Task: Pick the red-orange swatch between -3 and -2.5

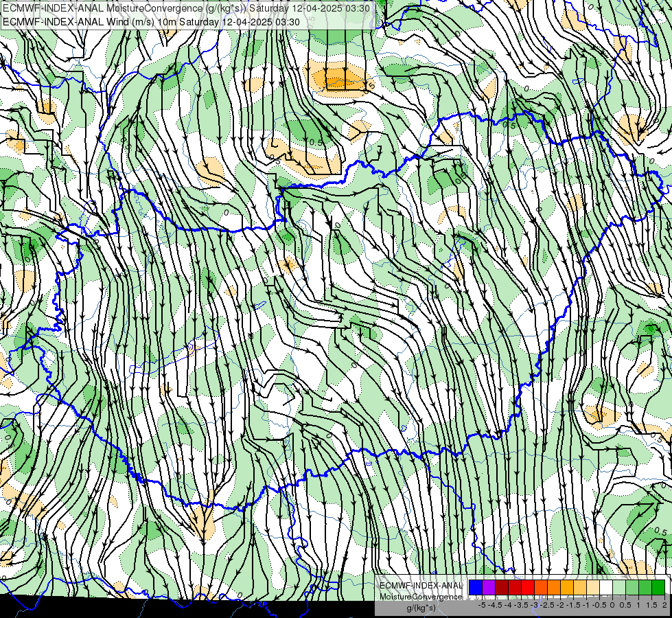Action: point(541,587)
